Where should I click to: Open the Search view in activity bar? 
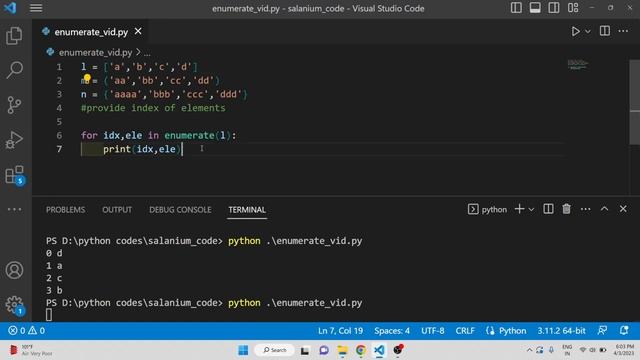pyautogui.click(x=14, y=70)
